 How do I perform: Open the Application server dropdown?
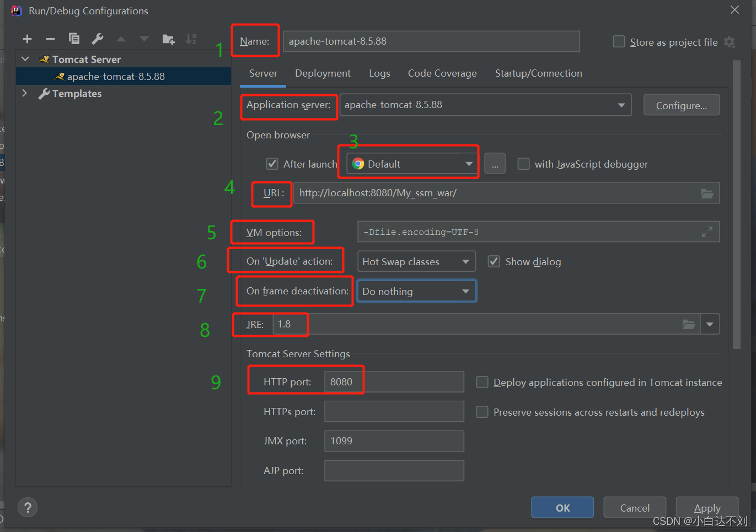pos(623,104)
